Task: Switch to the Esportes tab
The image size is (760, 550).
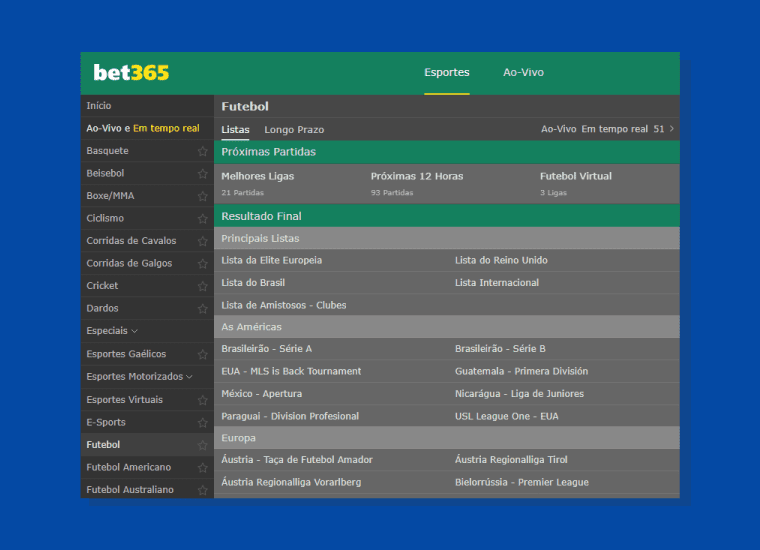Action: [446, 73]
